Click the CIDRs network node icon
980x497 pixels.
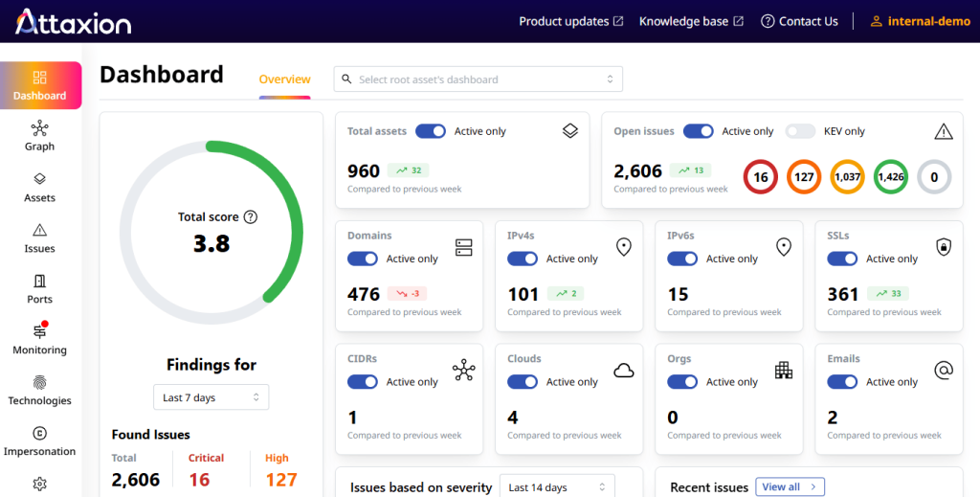(464, 370)
